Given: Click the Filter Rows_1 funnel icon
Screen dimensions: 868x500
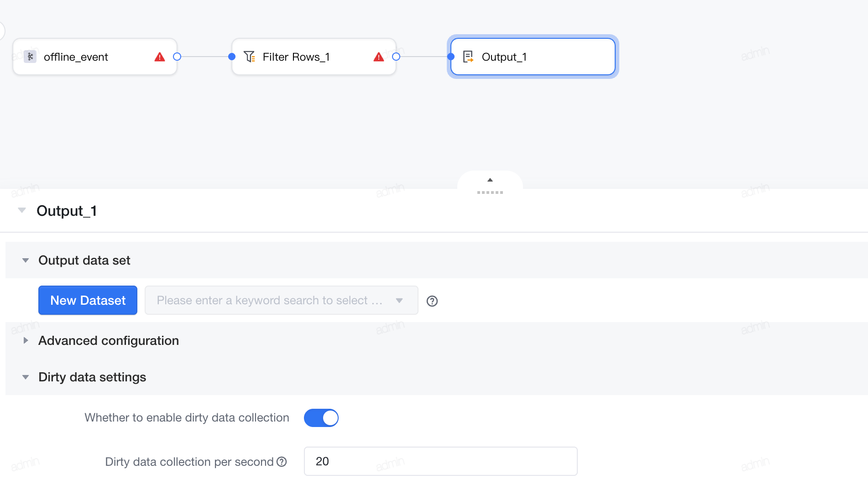Looking at the screenshot, I should point(249,57).
